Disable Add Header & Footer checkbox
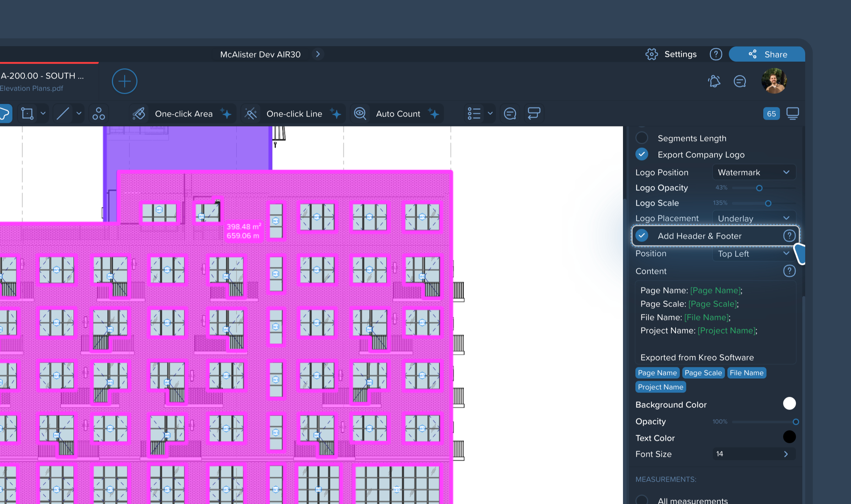The image size is (851, 504). pos(642,236)
